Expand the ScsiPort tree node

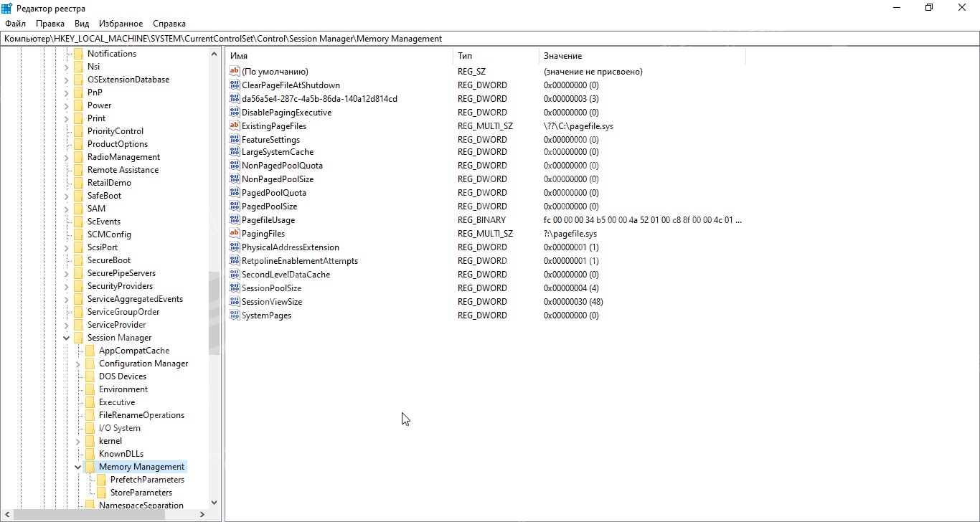pyautogui.click(x=66, y=247)
